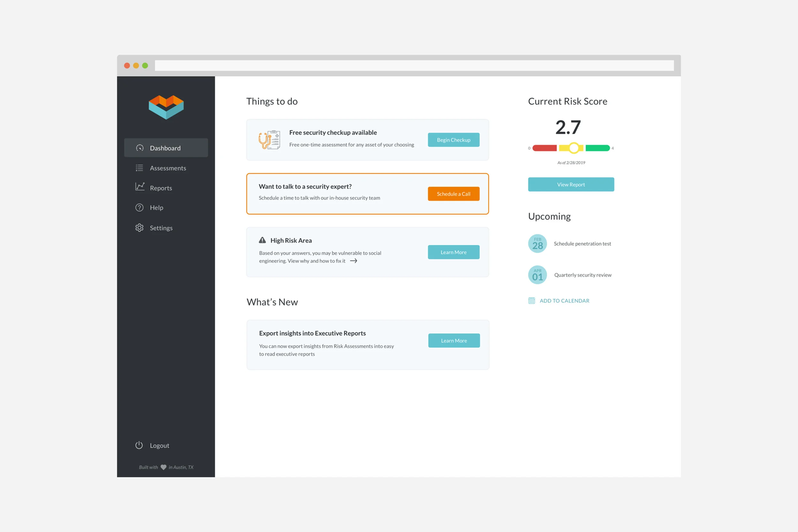Click the 'As of 2/28/2019' date text

(571, 162)
